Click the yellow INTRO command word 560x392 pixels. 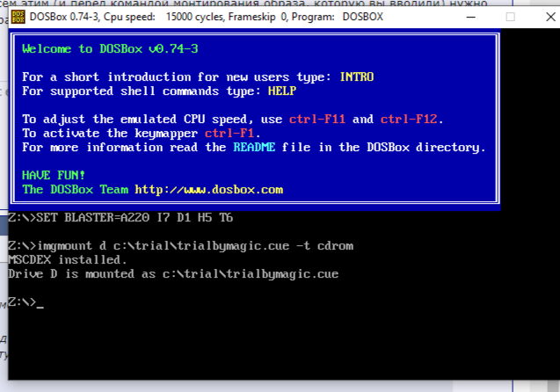tap(357, 76)
